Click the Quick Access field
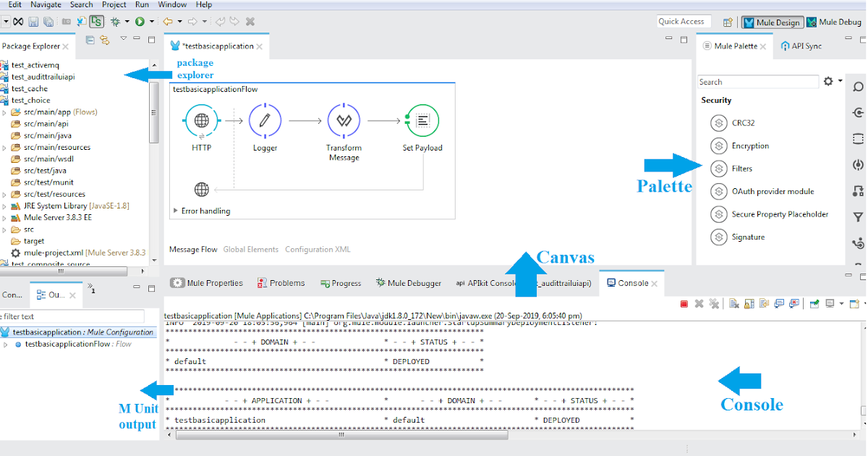868x456 pixels. coord(684,22)
